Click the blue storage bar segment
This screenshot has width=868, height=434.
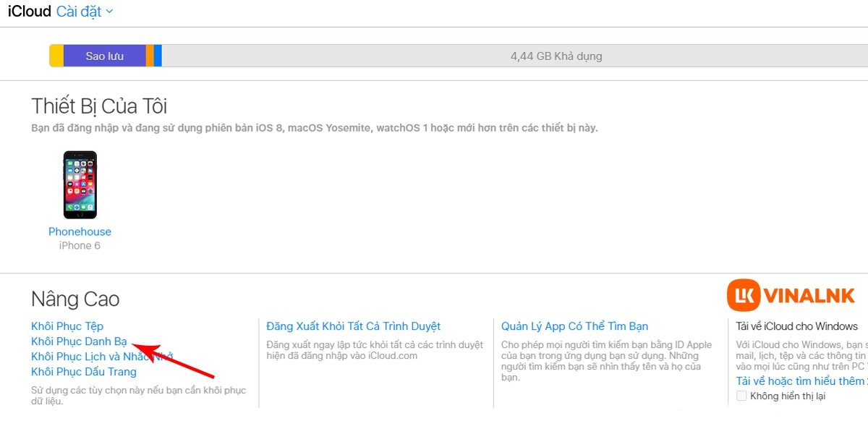158,56
